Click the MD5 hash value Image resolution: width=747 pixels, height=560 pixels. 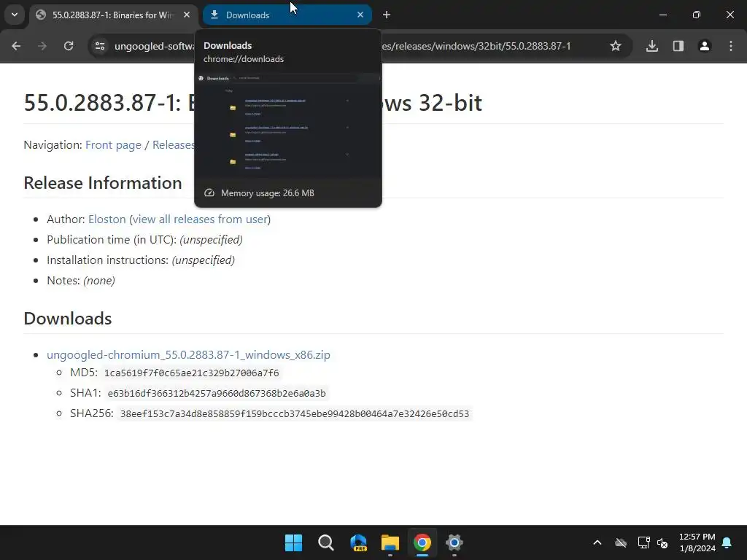[192, 373]
